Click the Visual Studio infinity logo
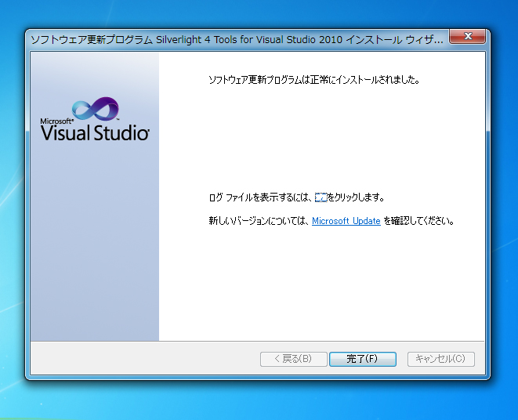Image resolution: width=518 pixels, height=420 pixels. pos(95,108)
